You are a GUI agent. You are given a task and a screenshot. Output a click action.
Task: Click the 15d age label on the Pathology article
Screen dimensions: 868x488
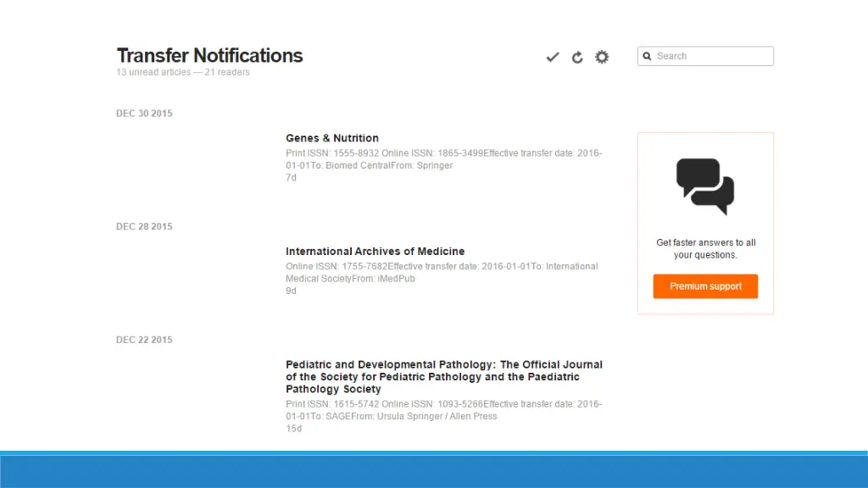point(294,429)
